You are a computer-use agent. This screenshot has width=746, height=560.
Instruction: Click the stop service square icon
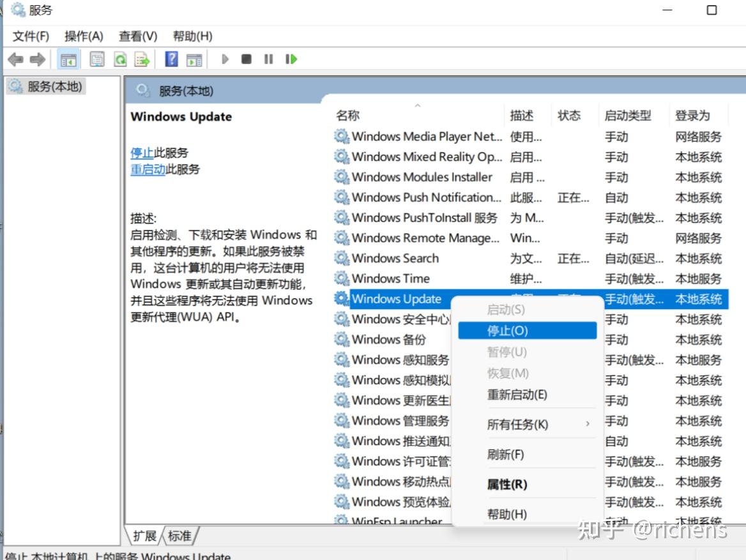coord(246,59)
